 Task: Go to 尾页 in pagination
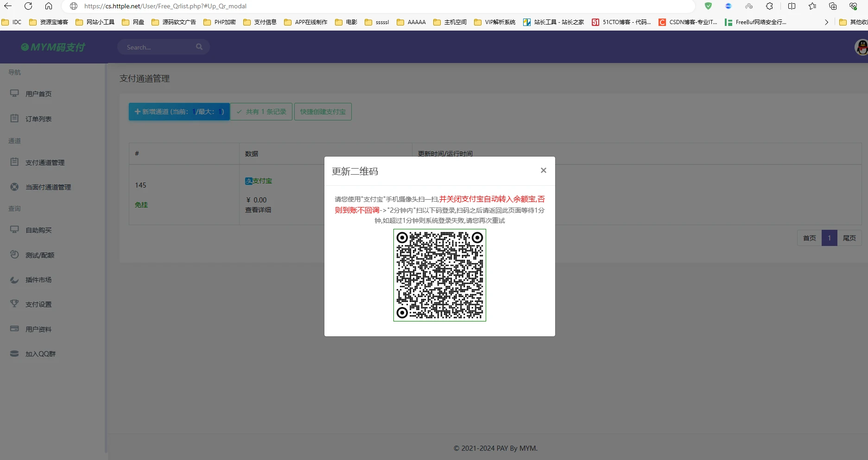click(849, 238)
